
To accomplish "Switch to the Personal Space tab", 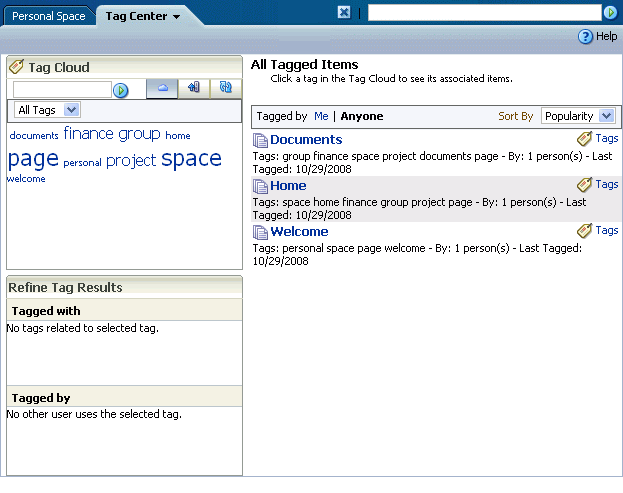I will pos(48,16).
